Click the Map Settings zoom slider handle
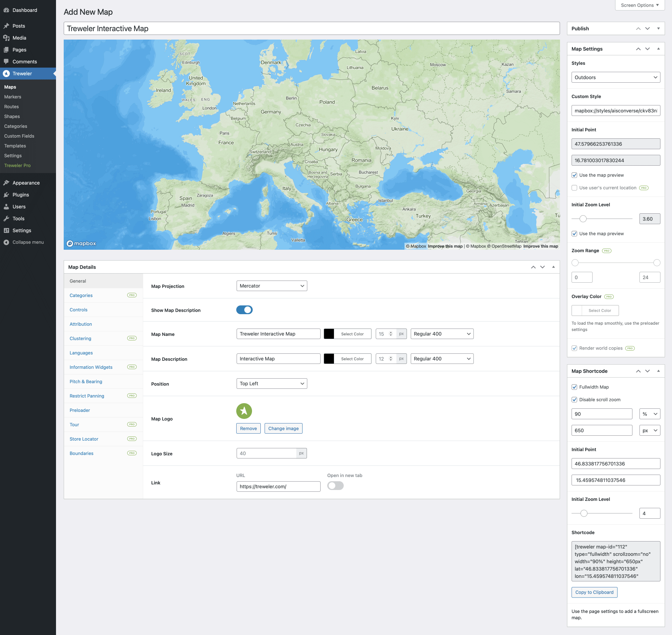Viewport: 672px width, 635px height. coord(583,219)
